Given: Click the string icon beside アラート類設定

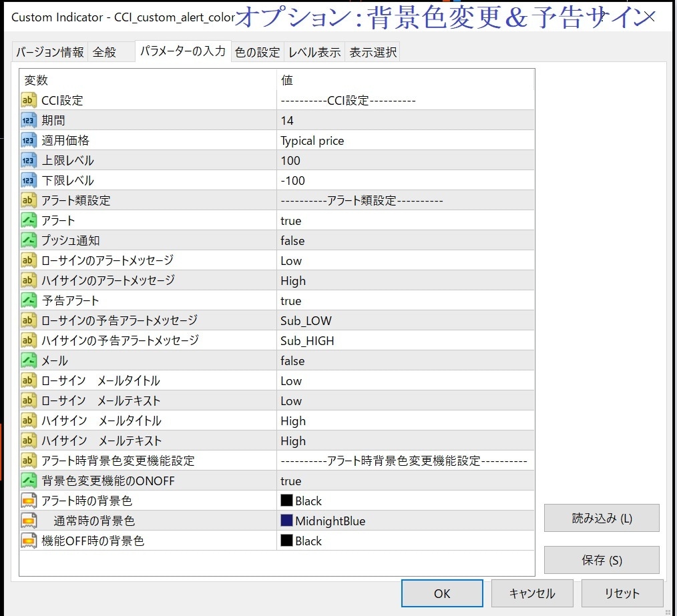Looking at the screenshot, I should click(x=29, y=200).
